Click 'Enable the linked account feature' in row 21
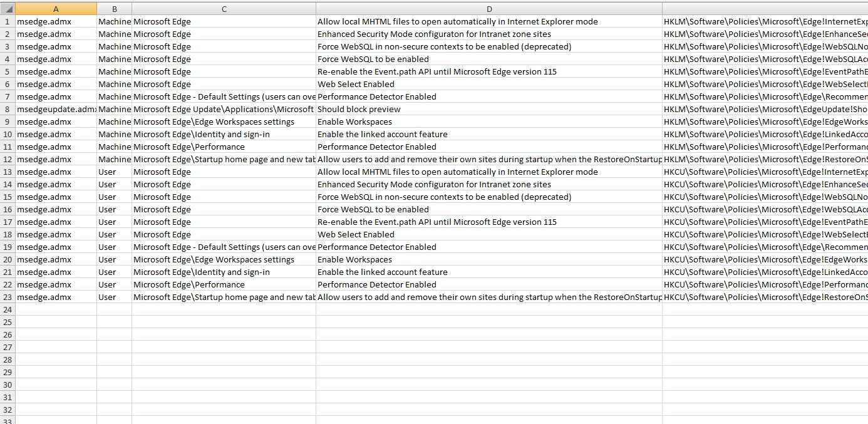This screenshot has height=424, width=868. coord(489,272)
